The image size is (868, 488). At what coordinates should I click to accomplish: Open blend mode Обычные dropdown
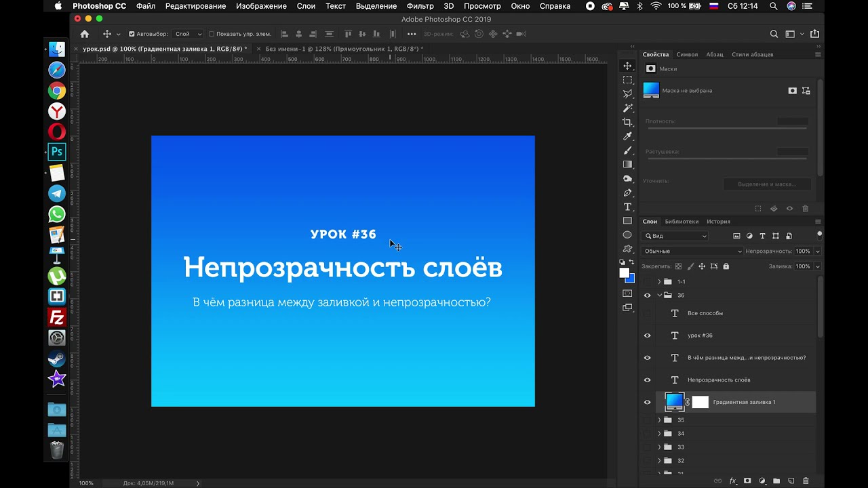point(692,251)
